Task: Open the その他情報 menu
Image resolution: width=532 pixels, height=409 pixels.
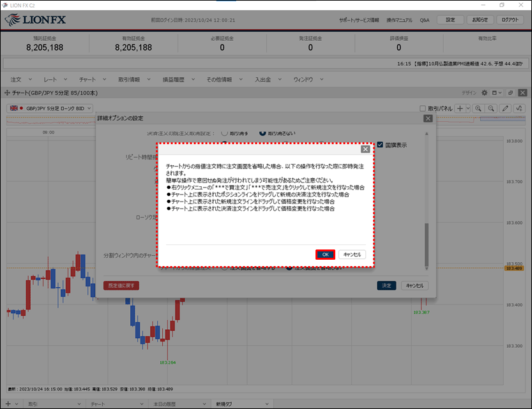Action: 225,80
